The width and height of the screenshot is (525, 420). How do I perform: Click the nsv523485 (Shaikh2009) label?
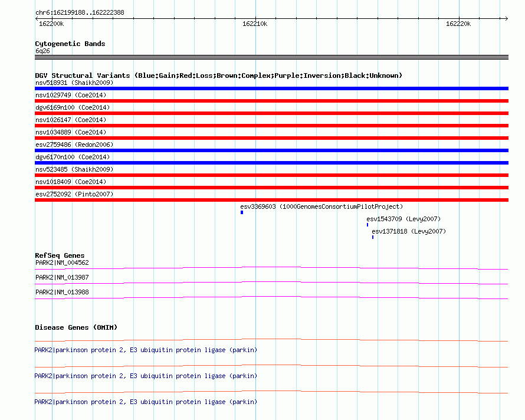point(74,169)
